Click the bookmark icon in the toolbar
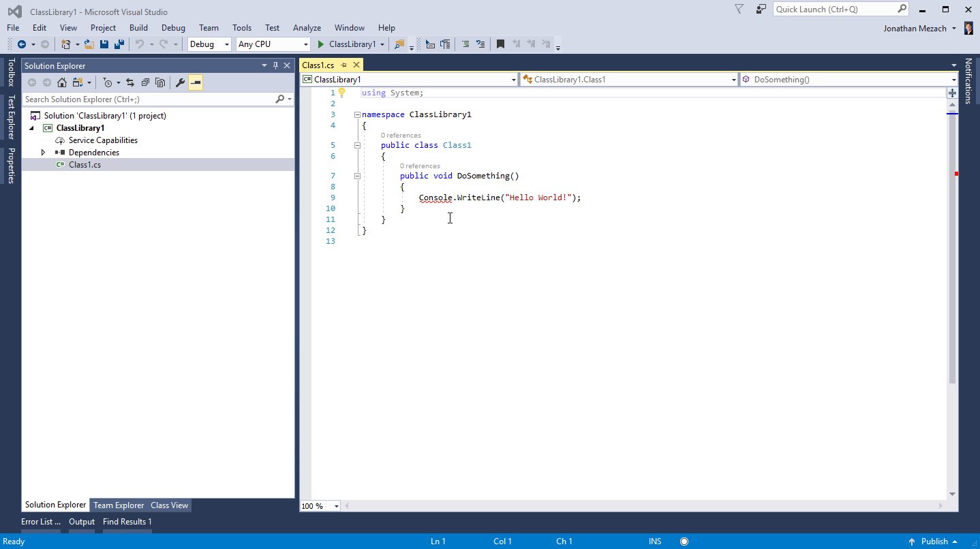Viewport: 980px width, 549px height. coord(500,44)
